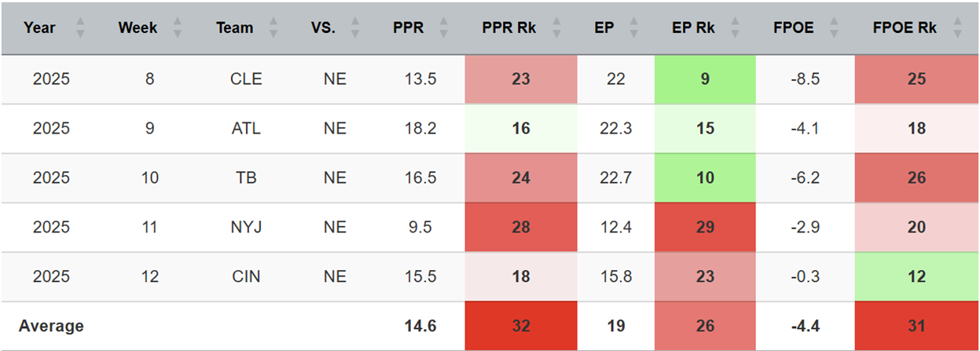Click EP Rk sort arrows

tap(734, 28)
